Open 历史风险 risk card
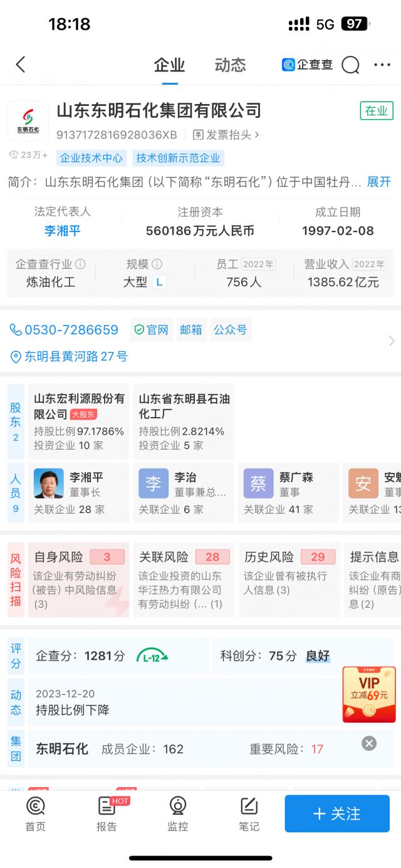 click(x=289, y=580)
